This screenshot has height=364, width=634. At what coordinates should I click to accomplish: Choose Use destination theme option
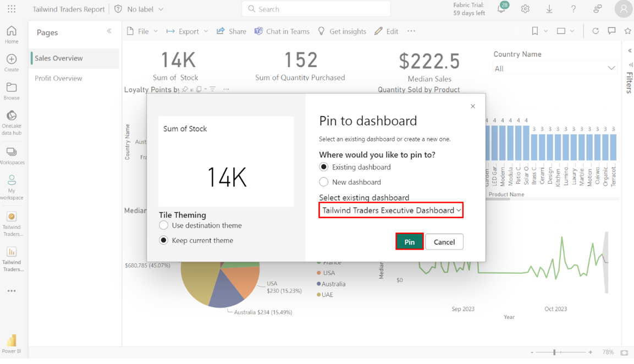point(164,225)
